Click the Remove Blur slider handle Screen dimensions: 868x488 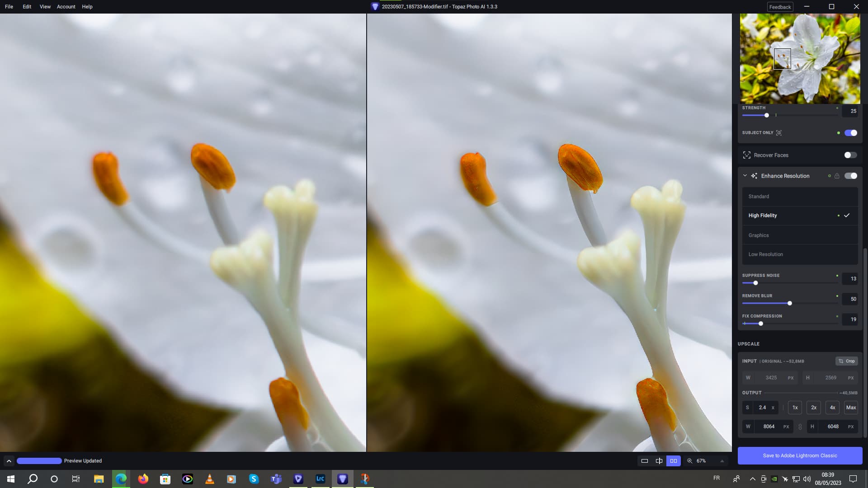click(x=790, y=303)
